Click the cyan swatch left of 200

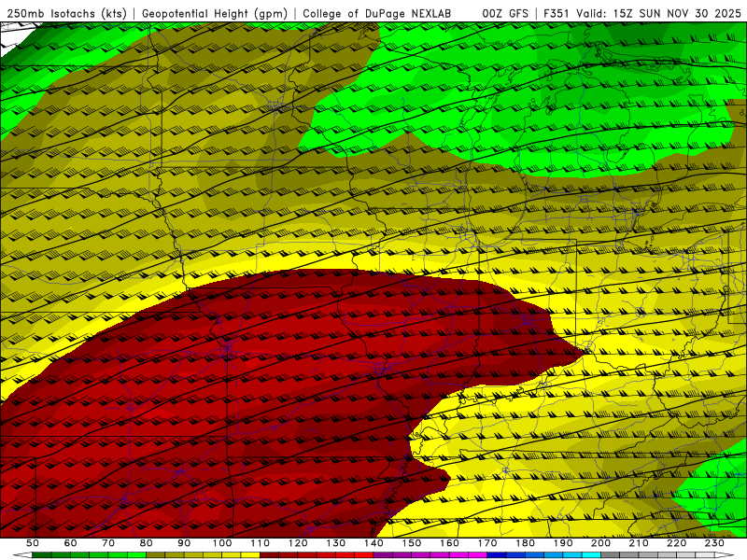tap(591, 554)
